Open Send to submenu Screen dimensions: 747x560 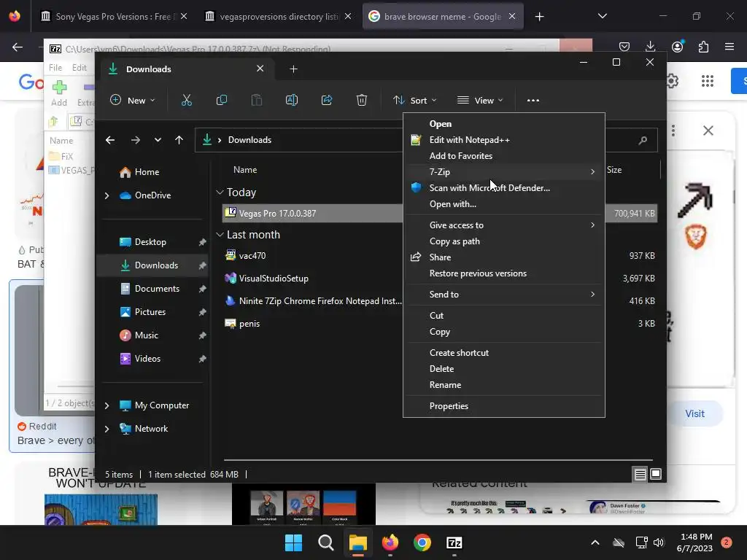[x=504, y=295]
